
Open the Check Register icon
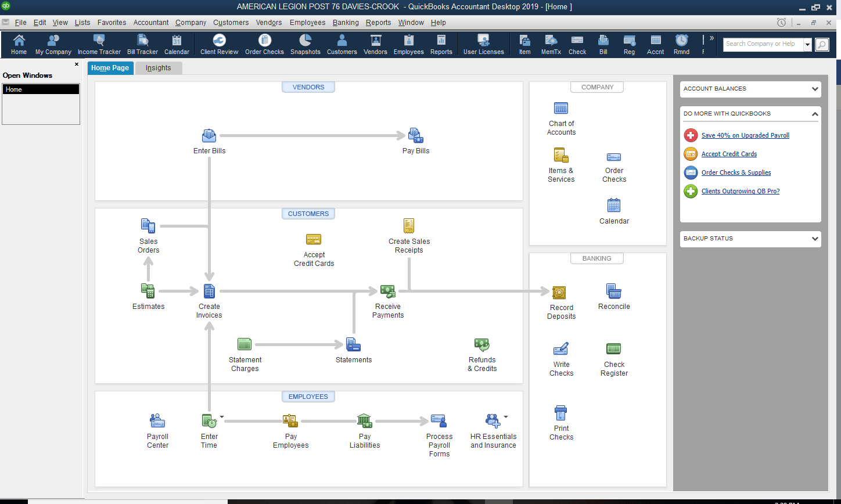614,349
